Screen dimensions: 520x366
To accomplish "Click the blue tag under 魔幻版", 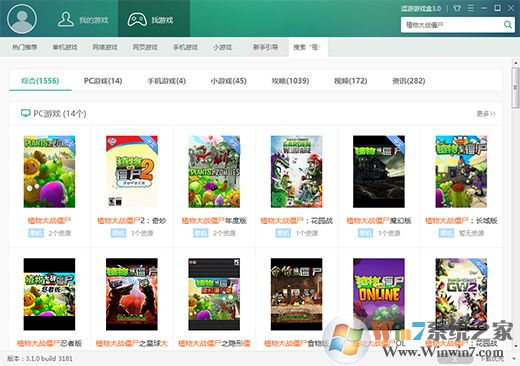I will click(x=365, y=233).
